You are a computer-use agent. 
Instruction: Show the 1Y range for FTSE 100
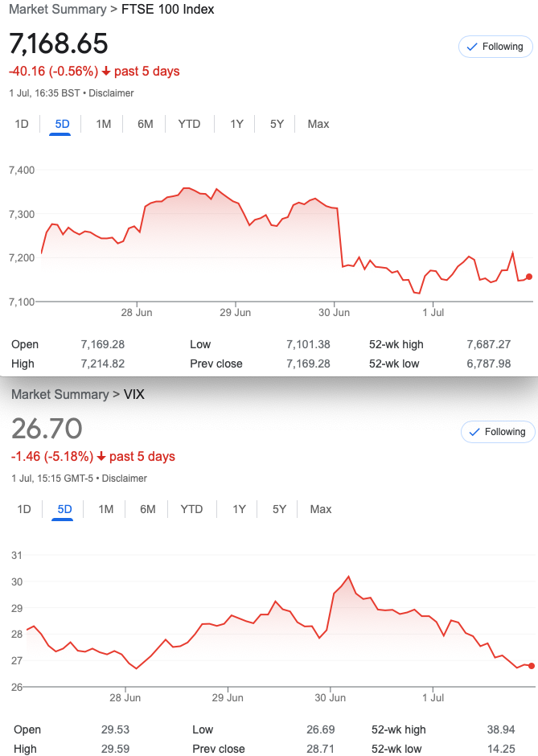[x=236, y=125]
